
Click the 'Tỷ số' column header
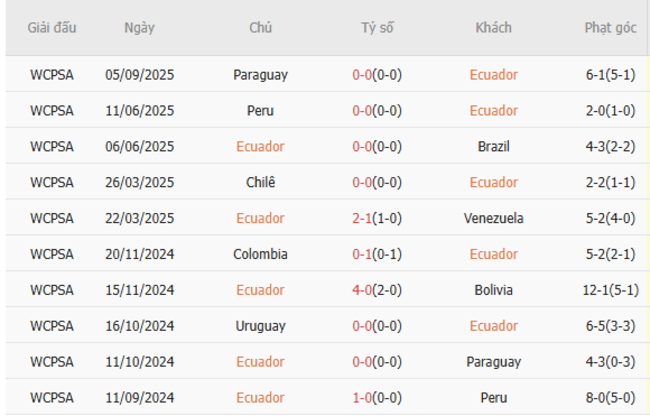tap(377, 28)
